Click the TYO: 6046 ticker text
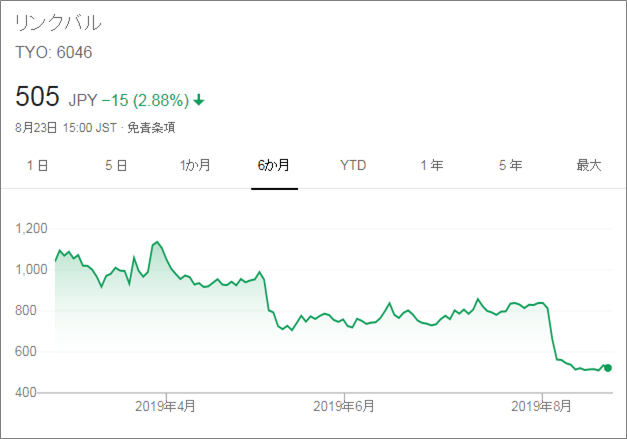 coord(54,52)
